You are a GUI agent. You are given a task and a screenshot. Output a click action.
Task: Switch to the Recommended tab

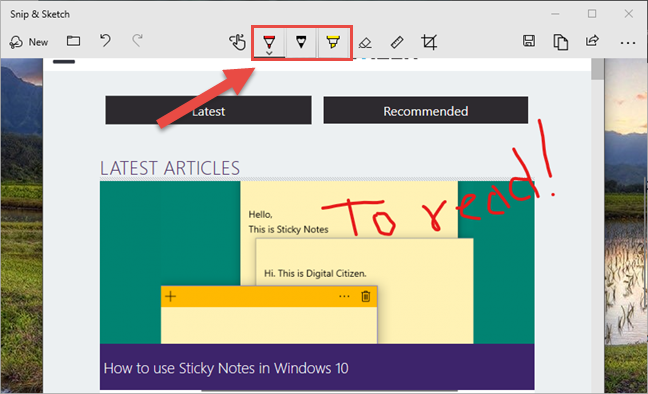[x=426, y=110]
